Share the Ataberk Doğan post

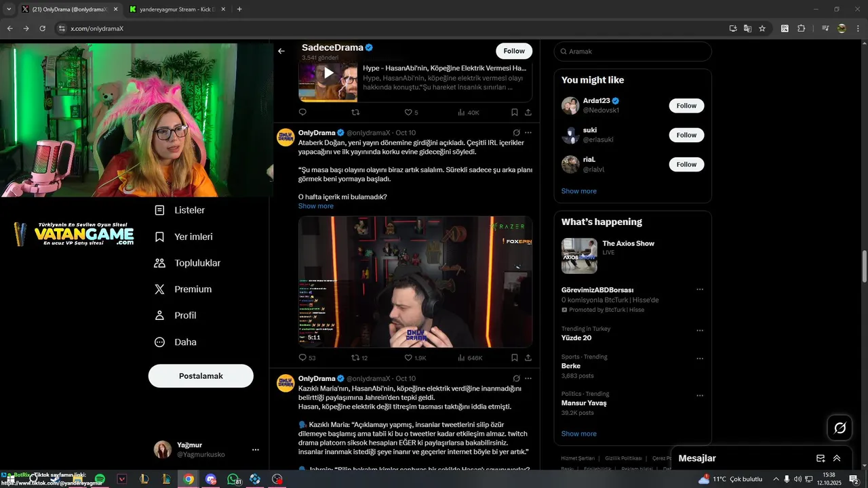click(528, 358)
